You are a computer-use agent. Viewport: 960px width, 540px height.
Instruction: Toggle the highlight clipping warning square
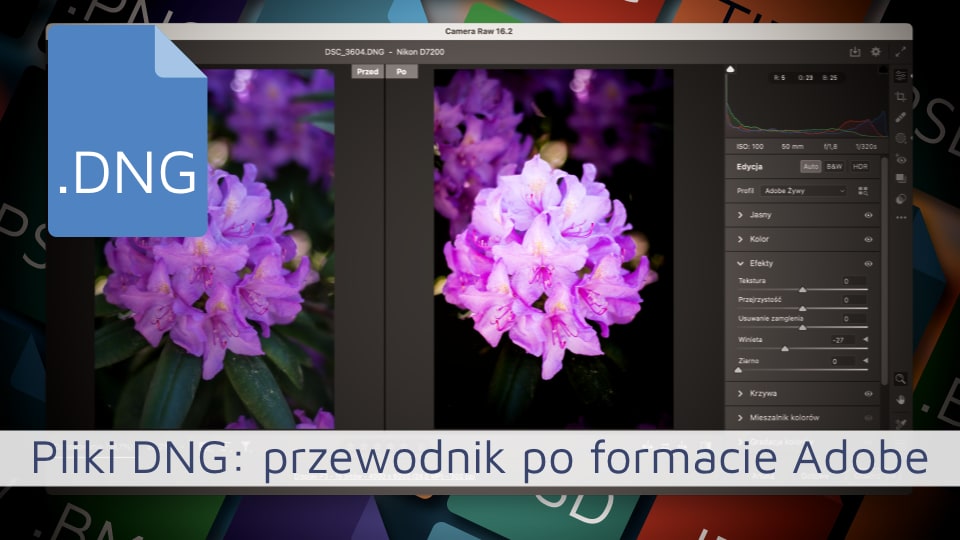click(x=883, y=69)
